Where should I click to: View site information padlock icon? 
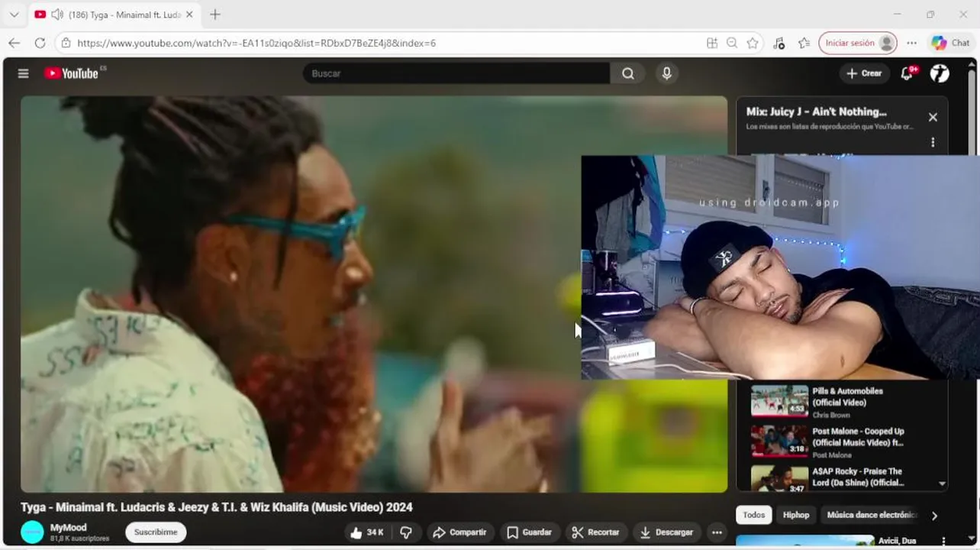66,43
